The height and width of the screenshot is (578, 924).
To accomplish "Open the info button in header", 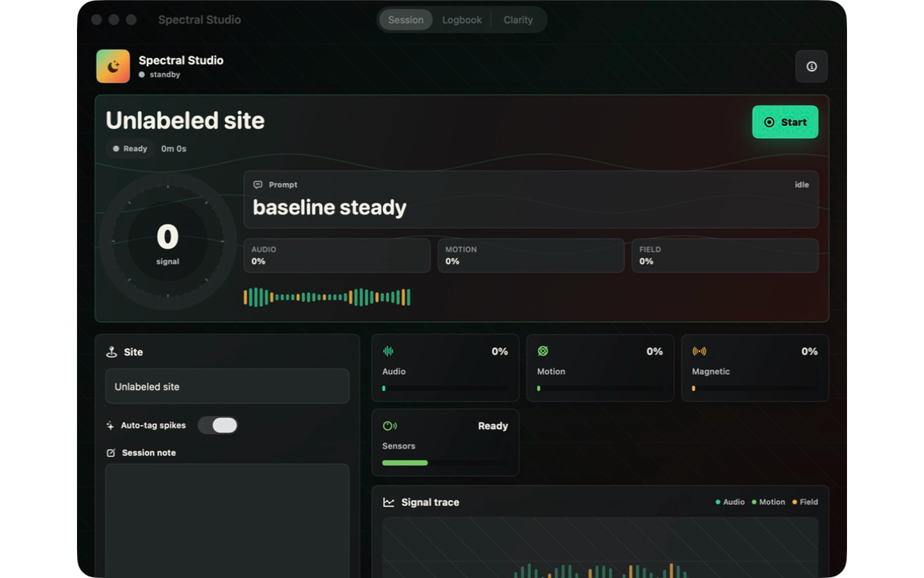I will coord(812,66).
